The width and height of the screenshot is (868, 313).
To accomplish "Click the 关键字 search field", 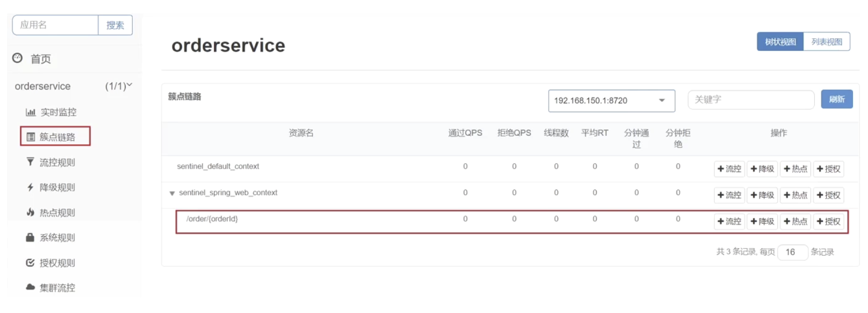I will [751, 99].
